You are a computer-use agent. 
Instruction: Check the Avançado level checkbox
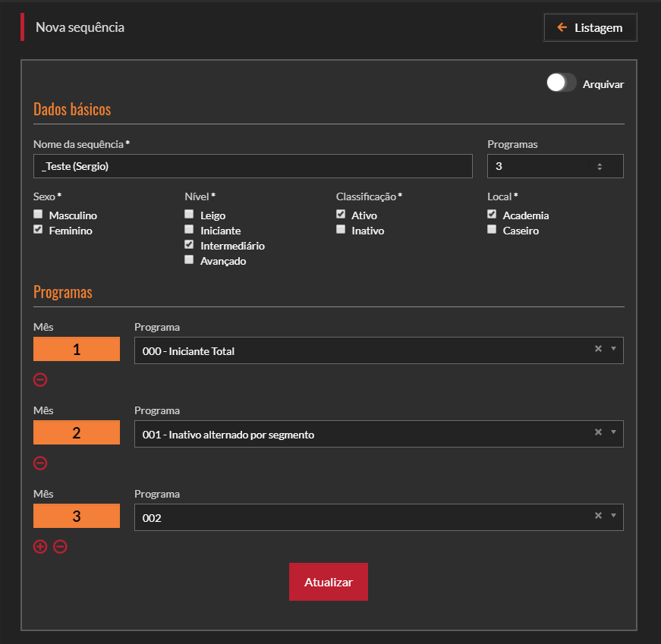(189, 260)
